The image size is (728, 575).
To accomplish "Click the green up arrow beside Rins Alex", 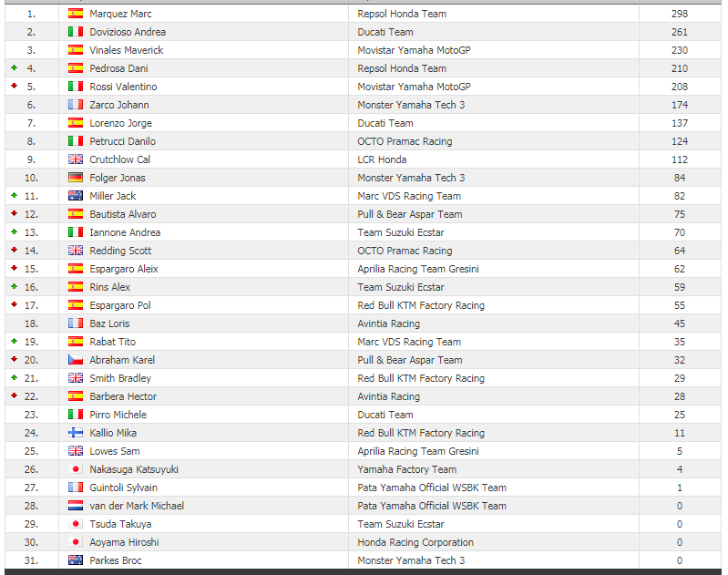I will pyautogui.click(x=15, y=286).
